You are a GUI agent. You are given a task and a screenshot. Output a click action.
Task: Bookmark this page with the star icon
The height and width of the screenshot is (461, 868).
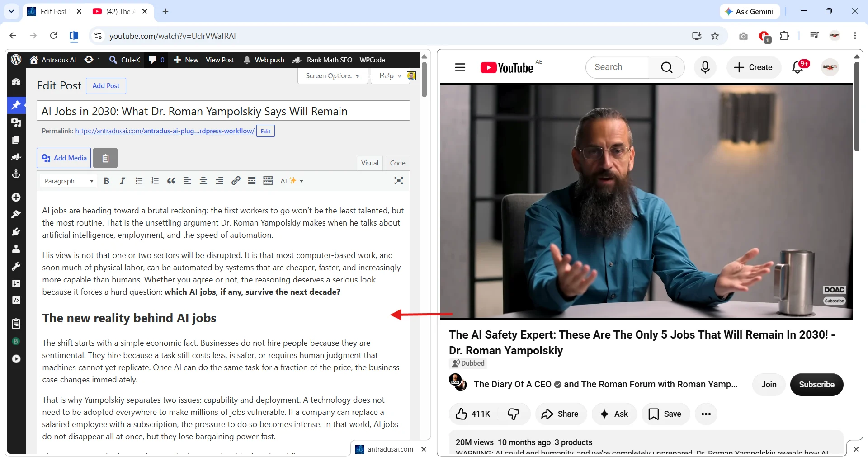click(x=715, y=36)
